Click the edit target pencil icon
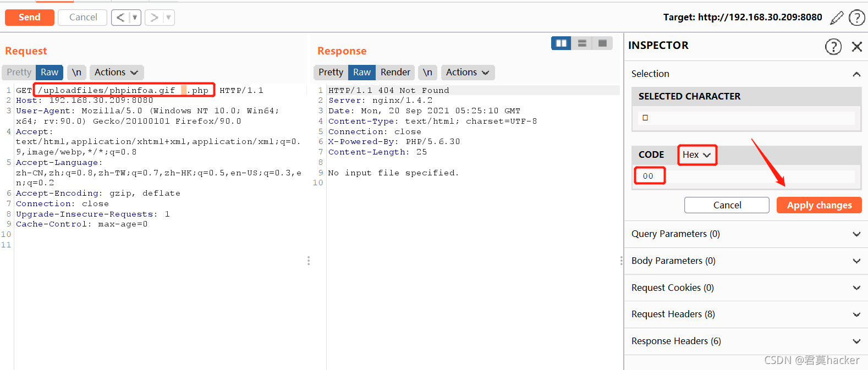 [x=837, y=18]
